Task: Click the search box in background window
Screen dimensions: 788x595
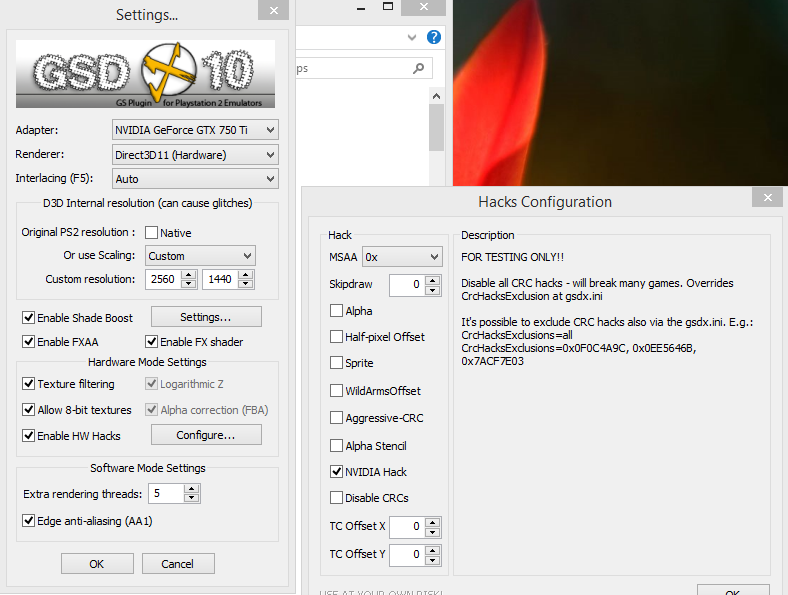Action: [x=364, y=68]
